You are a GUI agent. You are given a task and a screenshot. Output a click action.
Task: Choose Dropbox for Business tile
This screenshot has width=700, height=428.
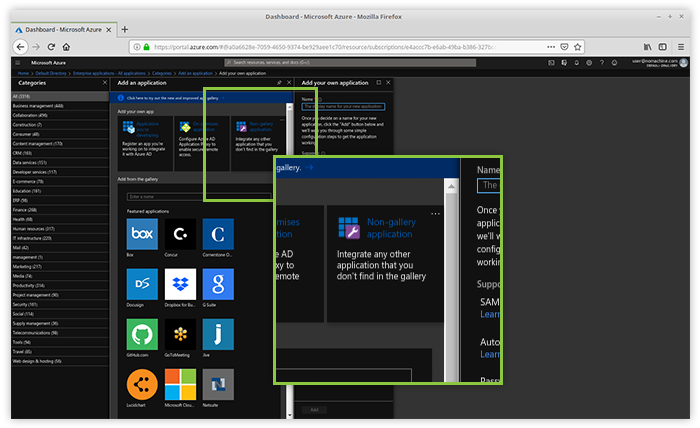tap(180, 284)
